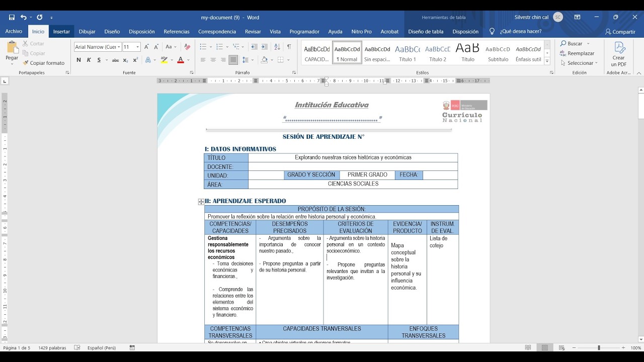
Task: Open the Fuente dialog launcher
Action: click(x=192, y=72)
